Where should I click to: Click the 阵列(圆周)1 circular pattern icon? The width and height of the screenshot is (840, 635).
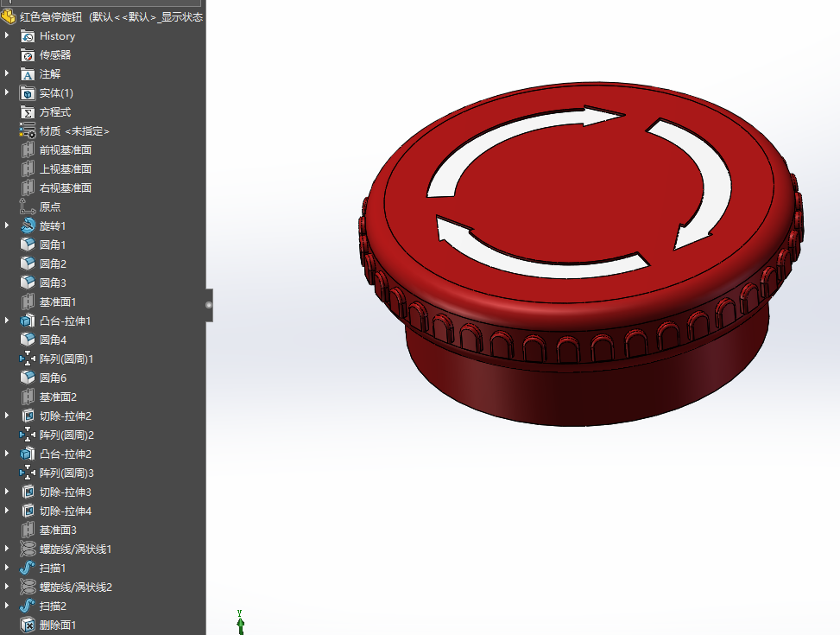point(28,359)
